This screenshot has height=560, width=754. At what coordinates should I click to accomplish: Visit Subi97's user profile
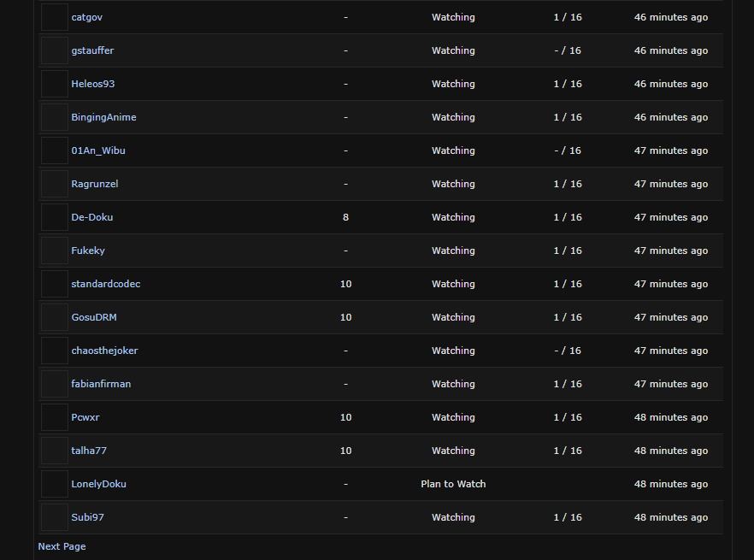coord(88,517)
